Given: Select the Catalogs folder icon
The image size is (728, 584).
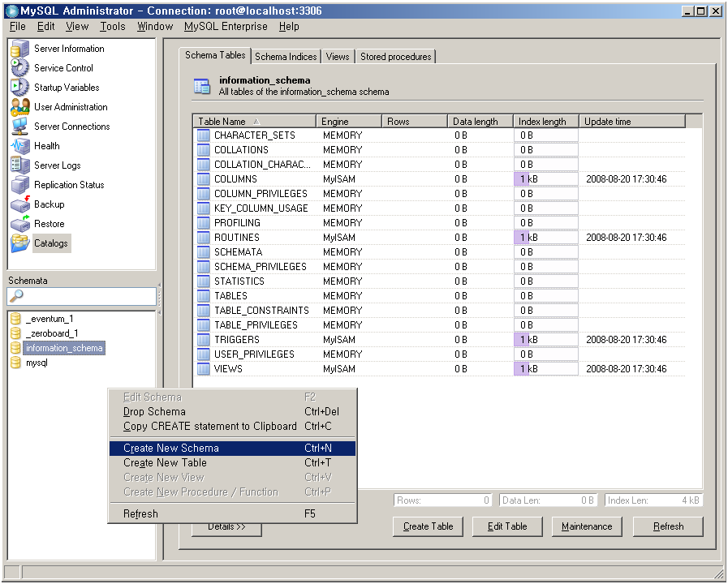Looking at the screenshot, I should coord(20,243).
